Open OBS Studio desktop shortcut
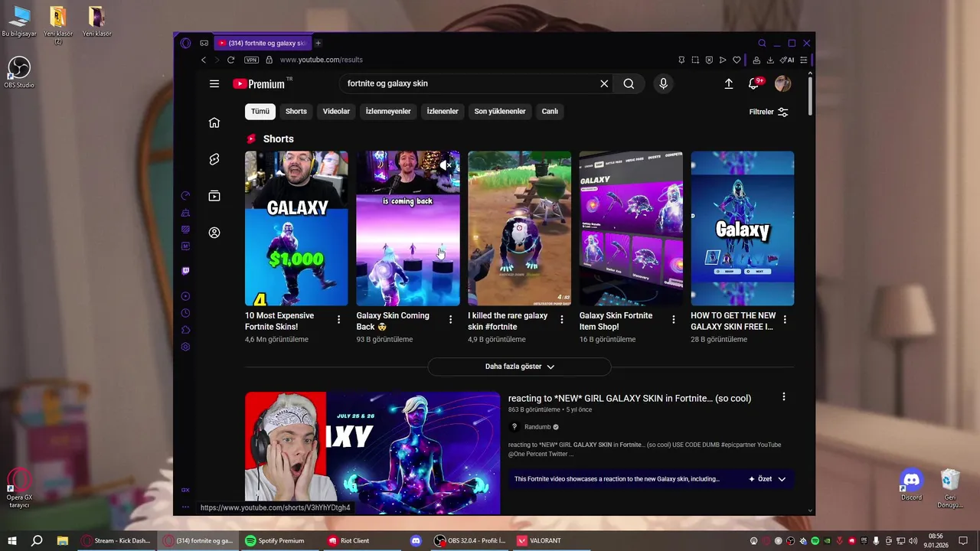 point(18,73)
